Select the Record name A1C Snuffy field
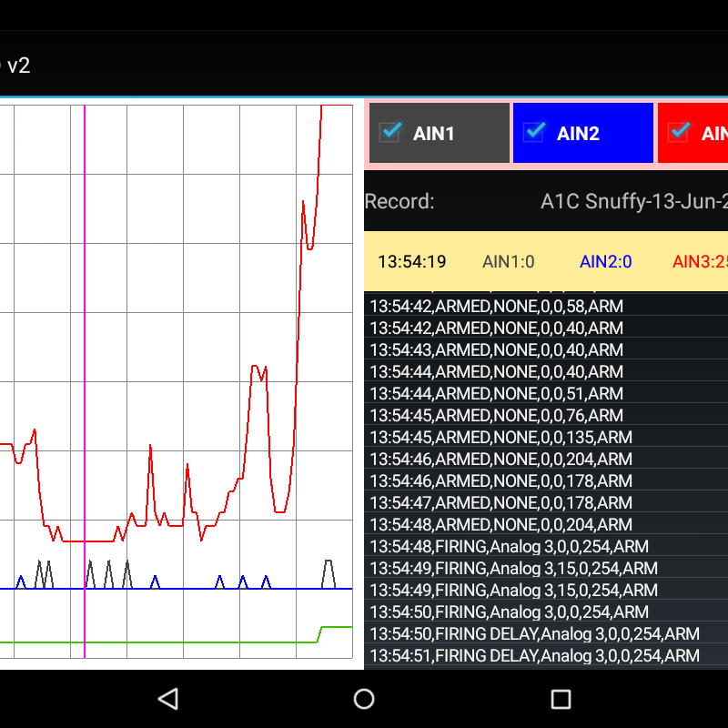Image resolution: width=728 pixels, height=728 pixels. [x=633, y=201]
